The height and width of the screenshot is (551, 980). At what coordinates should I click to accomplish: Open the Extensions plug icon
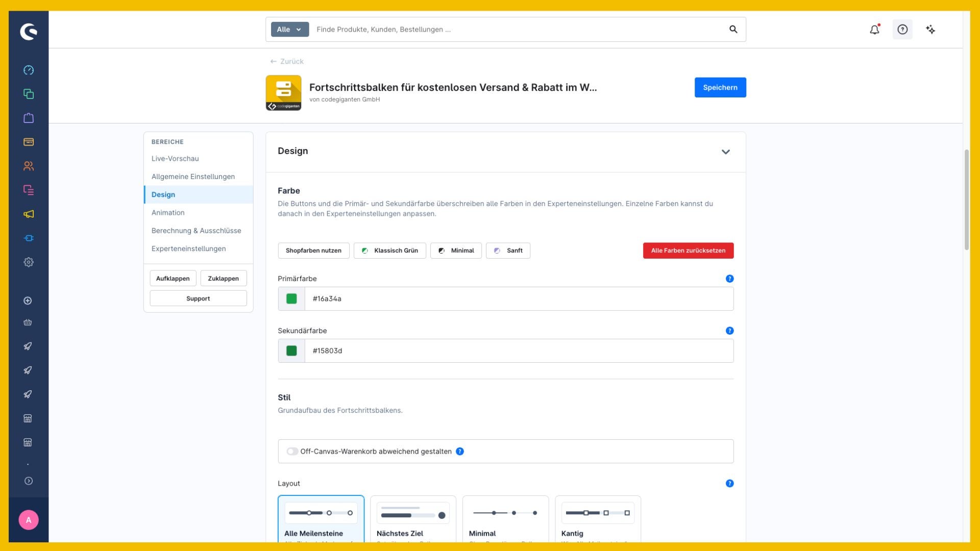pyautogui.click(x=29, y=238)
